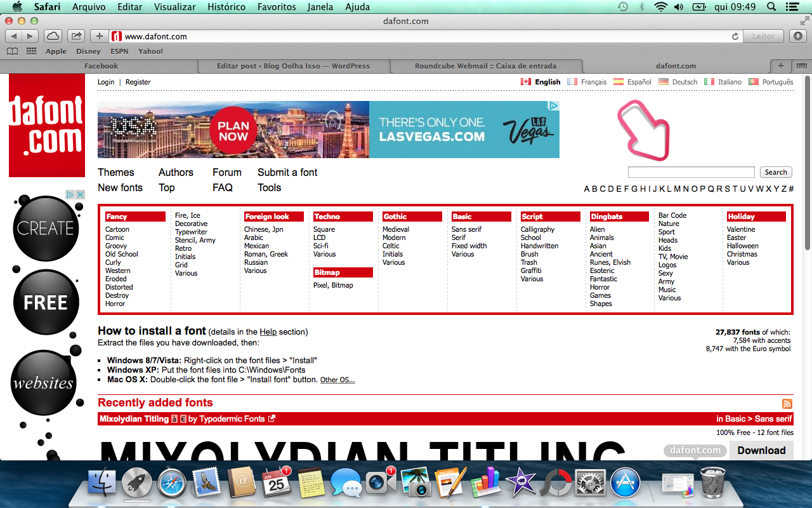Open a new tab with the tab bar plus
Image resolution: width=812 pixels, height=508 pixels.
point(780,66)
